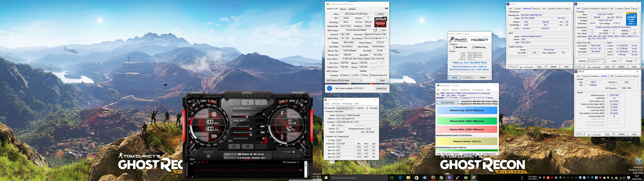644x181 pixels.
Task: Open the GPU selection dropdown in GPU-Z
Action: click(344, 80)
